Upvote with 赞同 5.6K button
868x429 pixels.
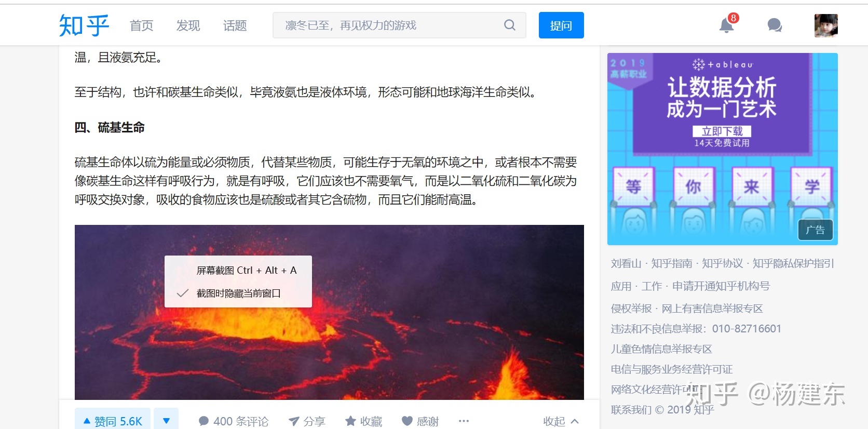tap(113, 421)
